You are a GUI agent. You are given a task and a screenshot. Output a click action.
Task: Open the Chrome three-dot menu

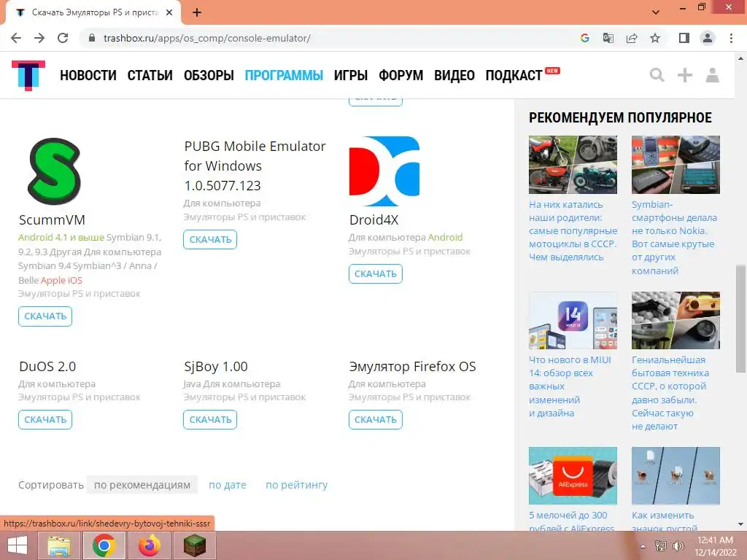tap(731, 38)
